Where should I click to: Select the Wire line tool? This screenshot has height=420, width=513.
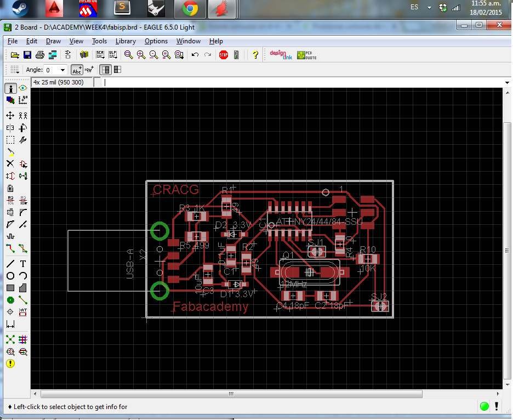(10, 264)
